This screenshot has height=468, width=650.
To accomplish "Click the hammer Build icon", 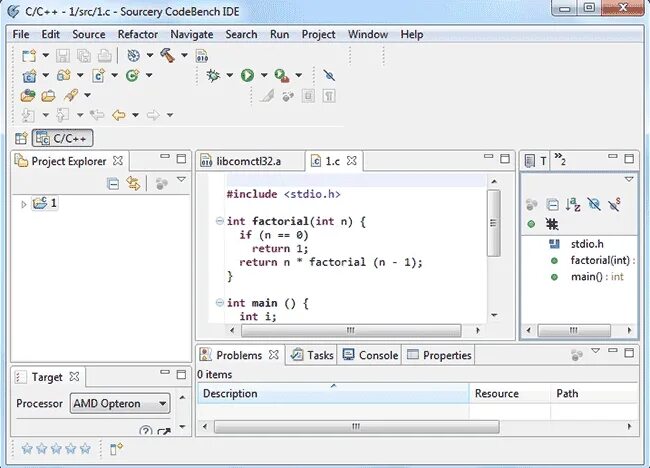I will pyautogui.click(x=167, y=55).
